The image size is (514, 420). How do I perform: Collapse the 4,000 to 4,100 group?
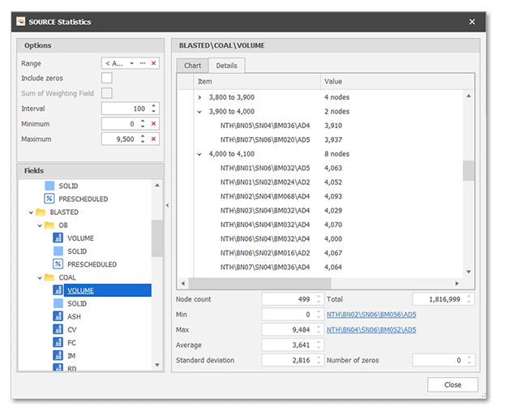199,154
